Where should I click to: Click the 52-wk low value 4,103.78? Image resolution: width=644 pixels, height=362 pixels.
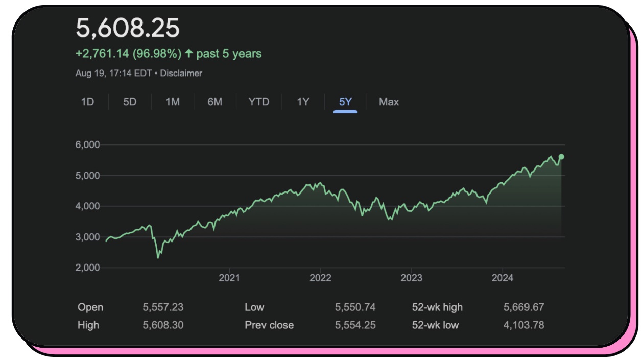click(523, 325)
